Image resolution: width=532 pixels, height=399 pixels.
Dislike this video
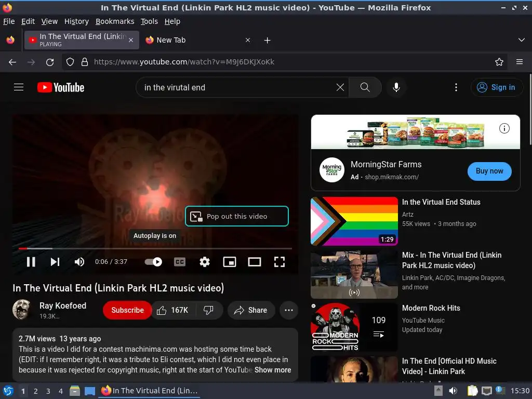(209, 310)
